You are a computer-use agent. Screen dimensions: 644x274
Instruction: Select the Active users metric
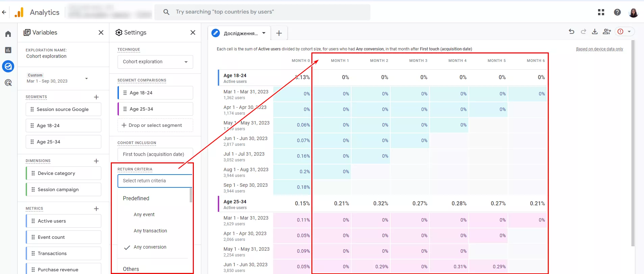[x=63, y=221]
